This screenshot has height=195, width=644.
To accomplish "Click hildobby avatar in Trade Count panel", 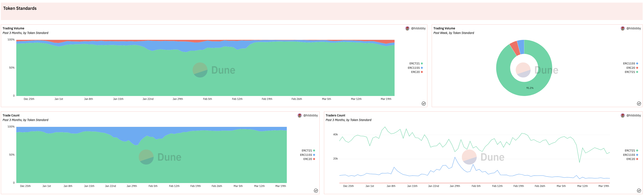I will (299, 115).
